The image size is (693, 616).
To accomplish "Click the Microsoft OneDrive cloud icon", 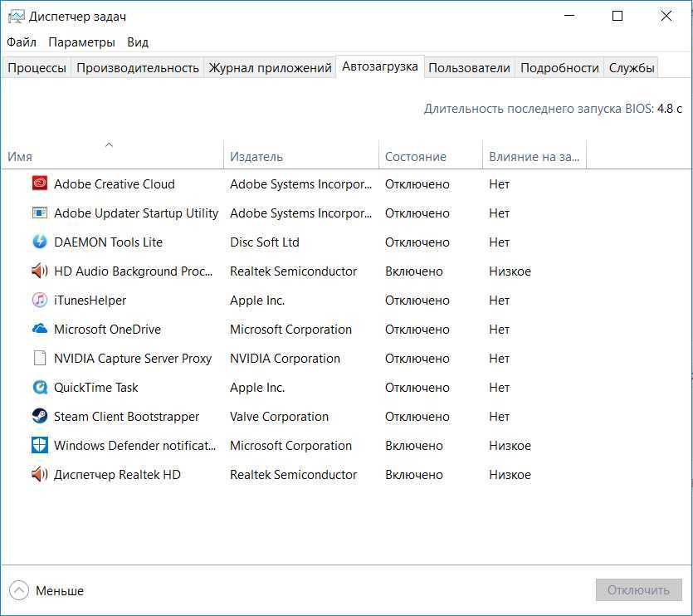I will pyautogui.click(x=40, y=329).
